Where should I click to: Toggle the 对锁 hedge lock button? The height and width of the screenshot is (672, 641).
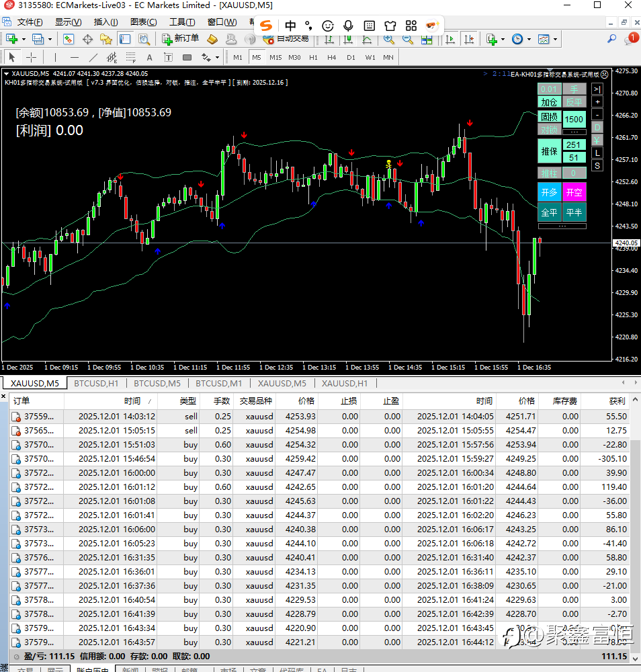coord(549,130)
